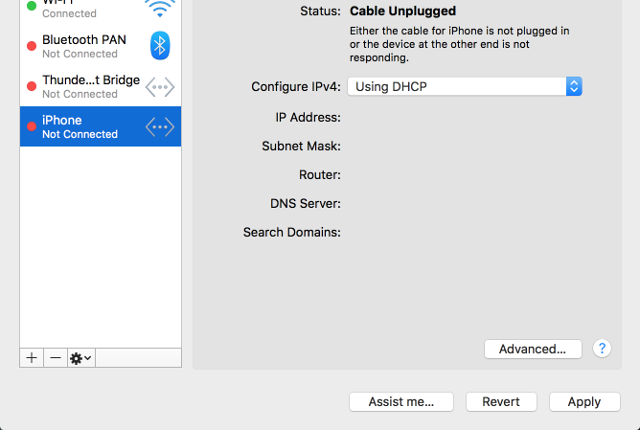Screen dimensions: 640x430
Task: Select the iPhone service row
Action: pyautogui.click(x=100, y=126)
